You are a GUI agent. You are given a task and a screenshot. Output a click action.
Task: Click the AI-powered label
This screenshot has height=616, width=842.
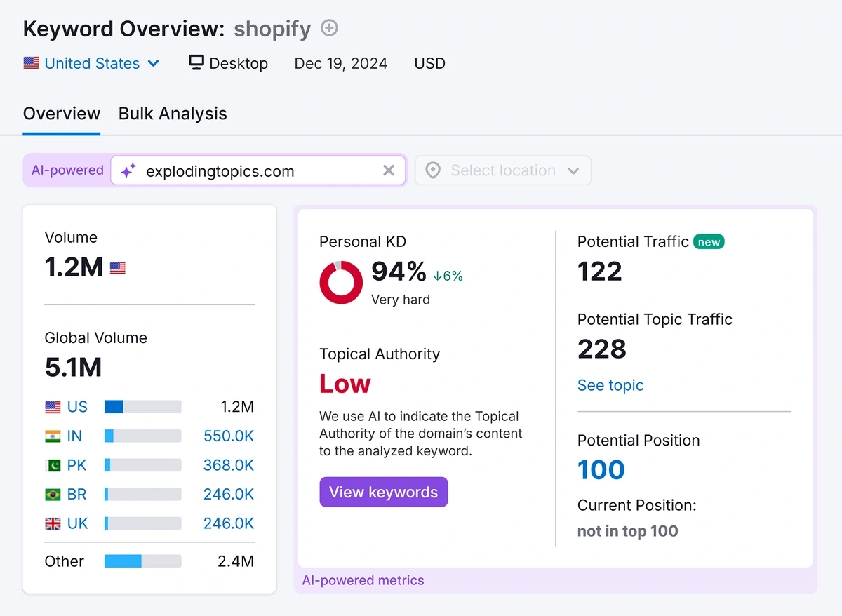(67, 170)
